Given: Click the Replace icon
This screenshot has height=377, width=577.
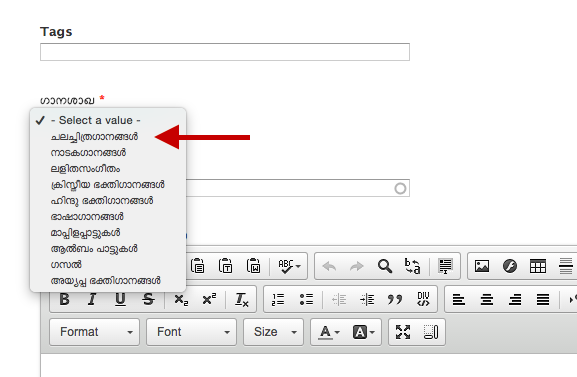Looking at the screenshot, I should click(413, 266).
